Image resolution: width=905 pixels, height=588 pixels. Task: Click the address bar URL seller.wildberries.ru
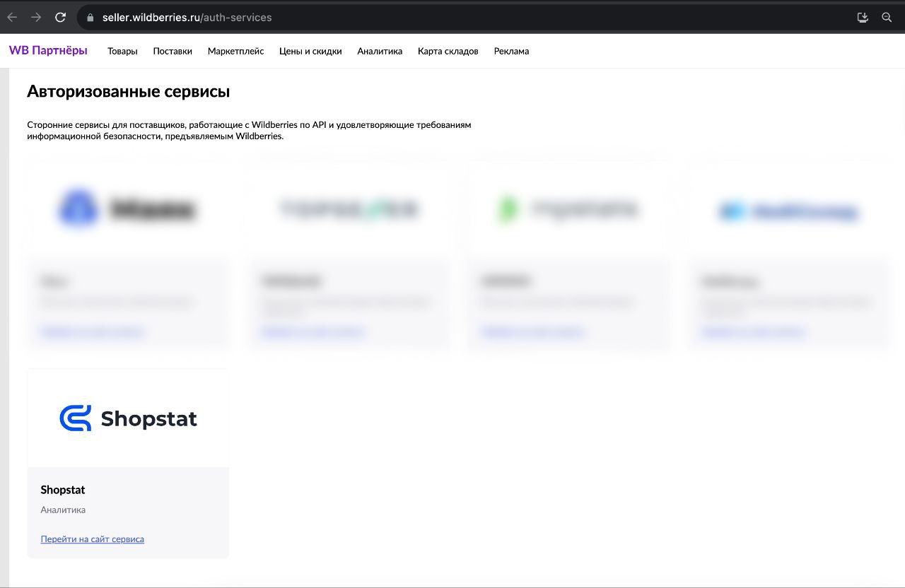pos(187,18)
